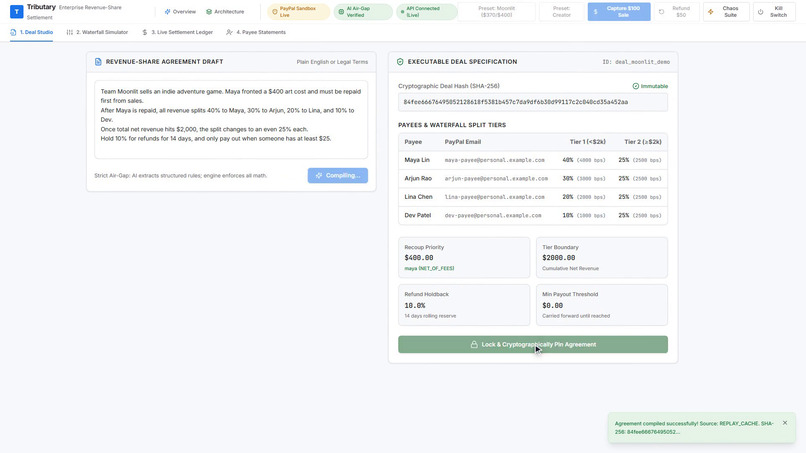Click the Architecture layers icon

pos(209,11)
